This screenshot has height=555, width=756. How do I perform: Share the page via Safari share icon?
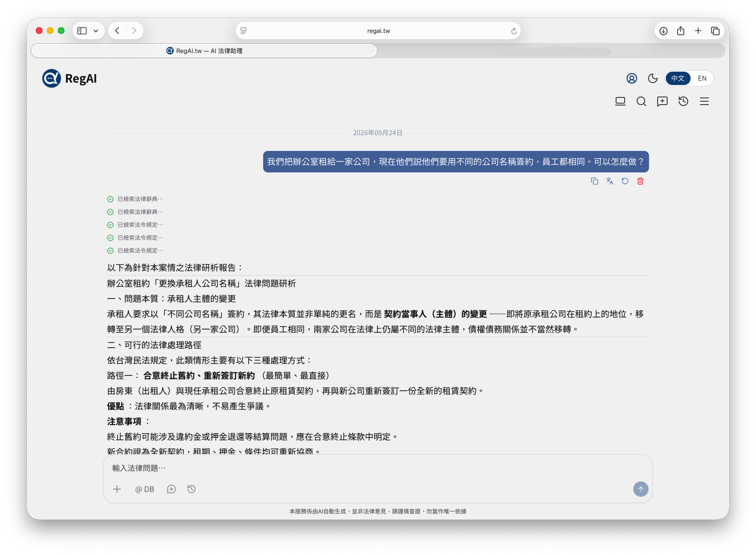(x=681, y=31)
